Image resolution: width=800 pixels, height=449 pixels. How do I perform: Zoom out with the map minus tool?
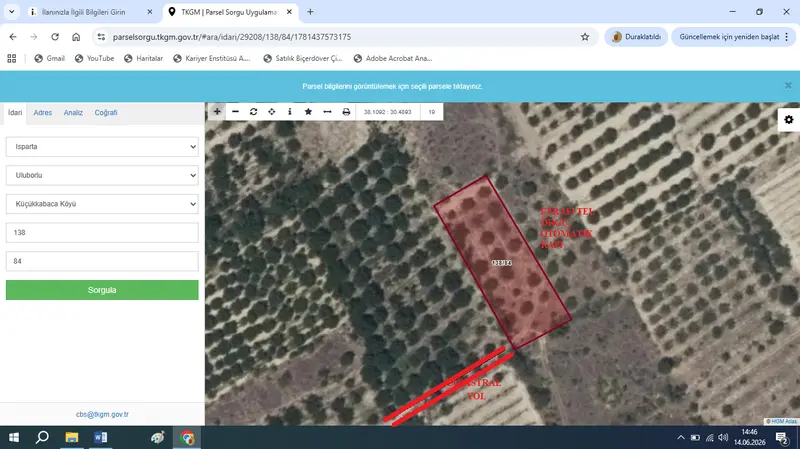coord(235,112)
